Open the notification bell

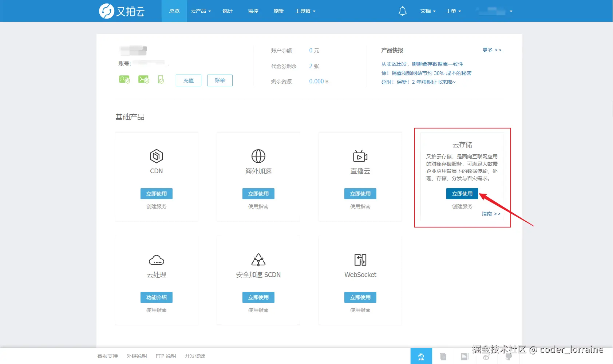click(x=402, y=11)
